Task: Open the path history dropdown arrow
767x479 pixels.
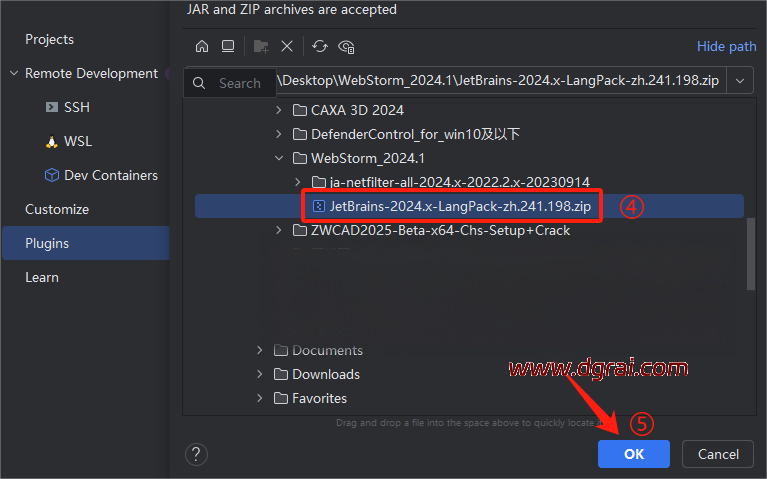Action: pos(740,80)
